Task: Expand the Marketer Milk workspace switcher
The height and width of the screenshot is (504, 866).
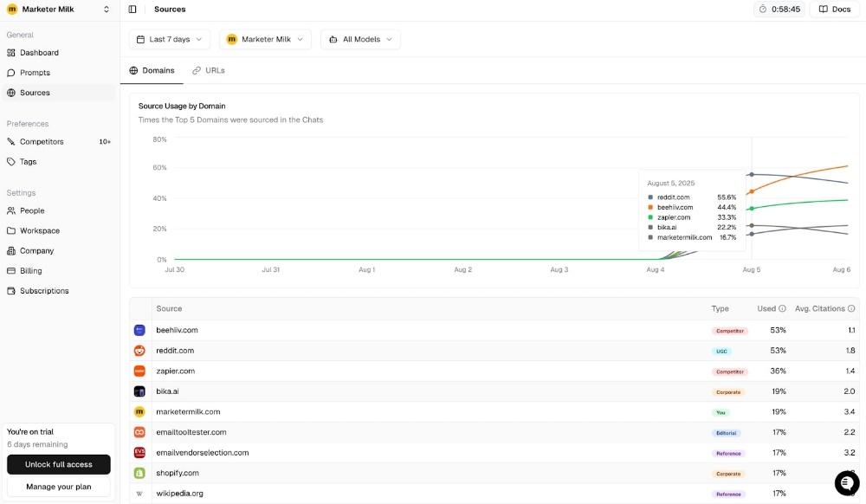Action: coord(59,10)
